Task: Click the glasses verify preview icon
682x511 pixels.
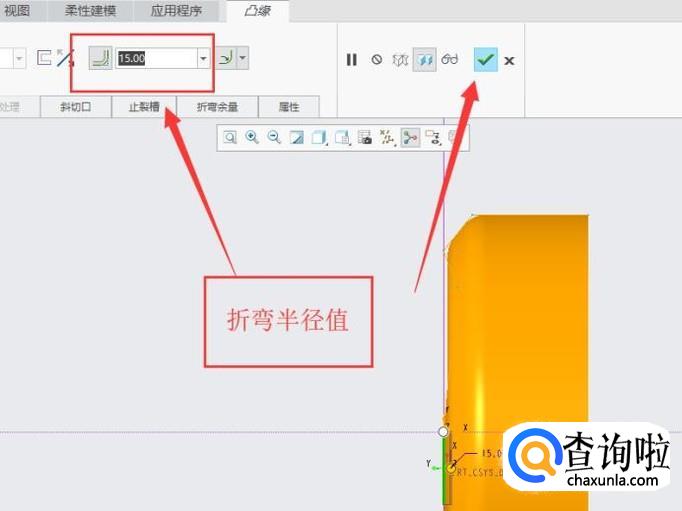Action: (x=450, y=60)
